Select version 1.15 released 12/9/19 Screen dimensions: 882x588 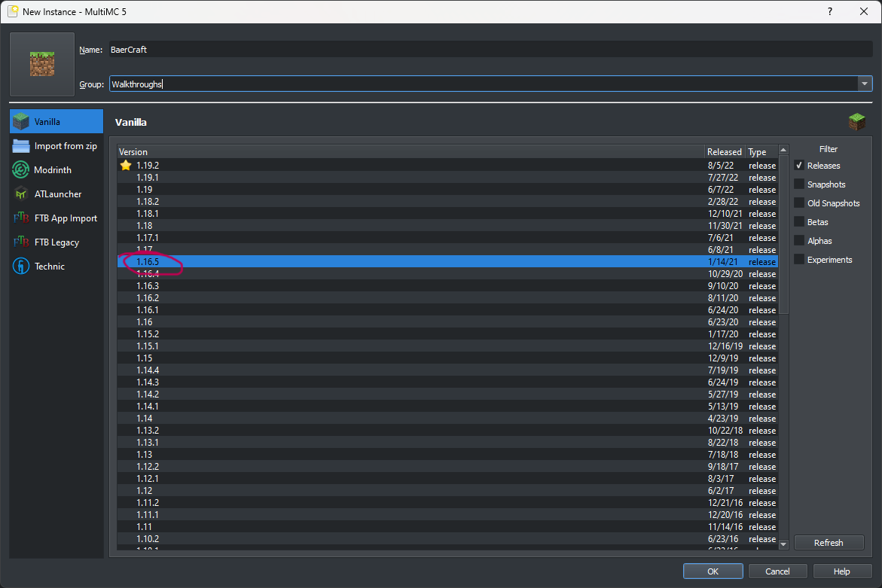(447, 358)
